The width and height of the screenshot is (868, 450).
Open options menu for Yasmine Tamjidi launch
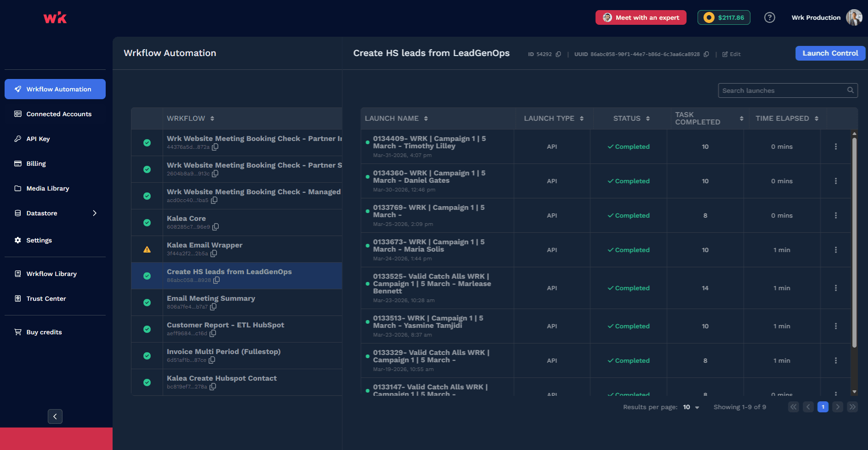click(835, 326)
